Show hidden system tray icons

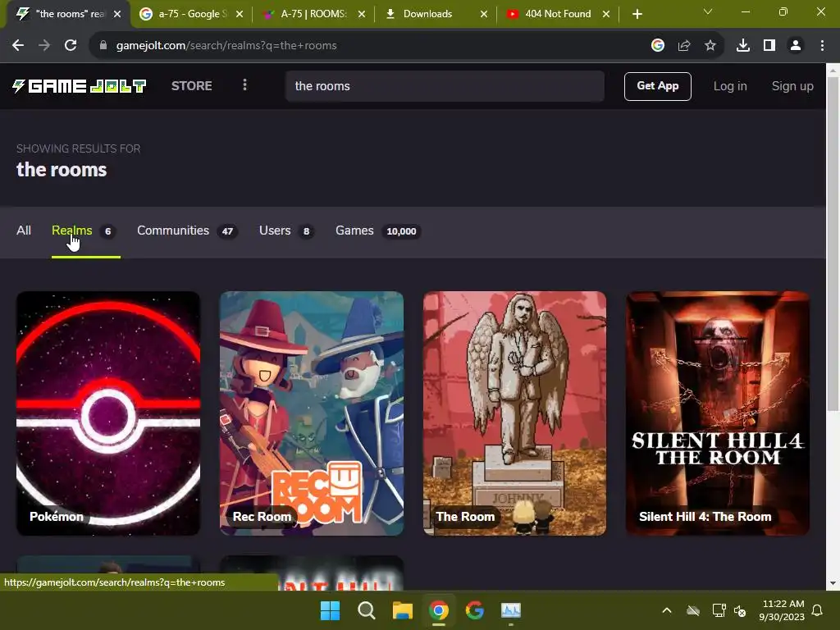[x=667, y=610]
